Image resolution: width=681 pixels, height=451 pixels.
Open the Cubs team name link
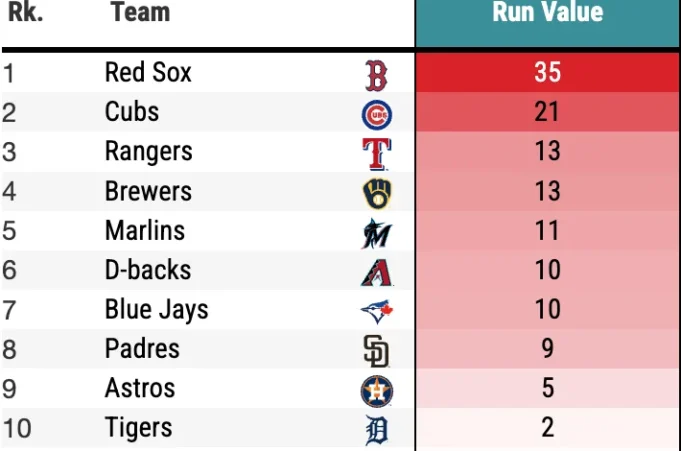(132, 112)
